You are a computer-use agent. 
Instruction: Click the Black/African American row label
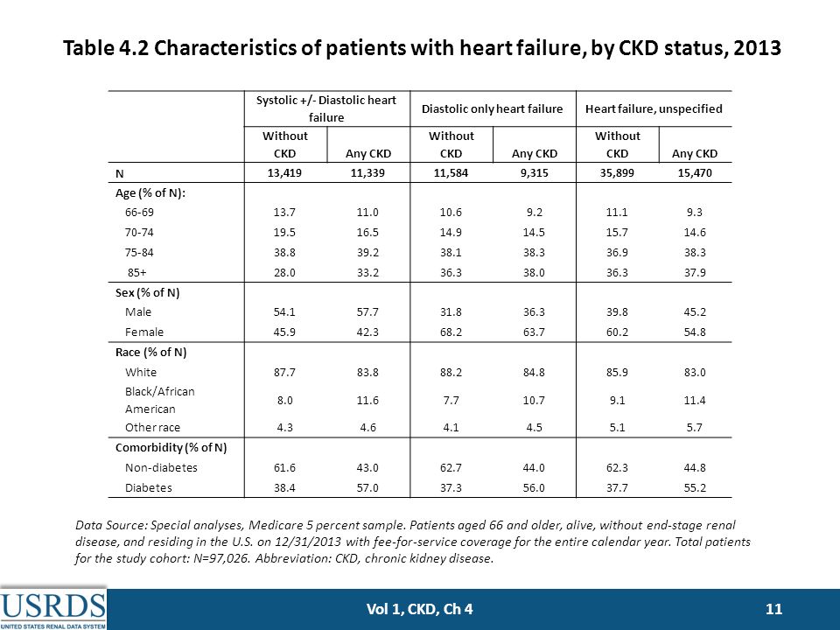tap(159, 400)
